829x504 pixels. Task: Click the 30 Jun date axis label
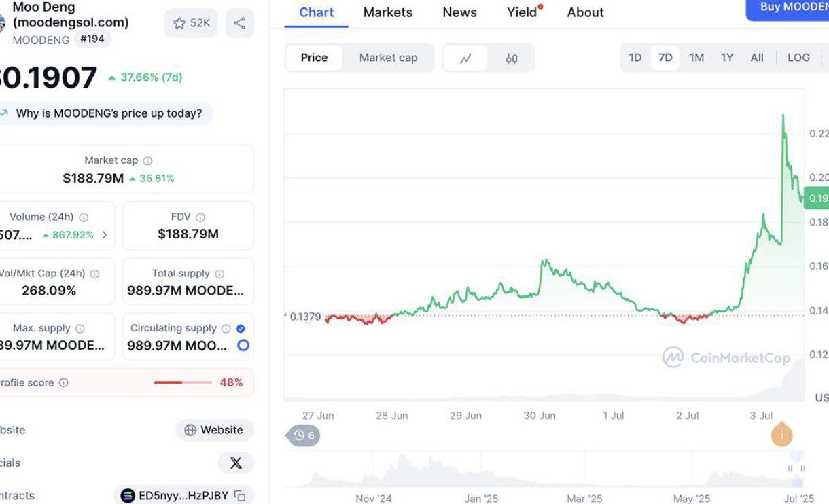(540, 416)
